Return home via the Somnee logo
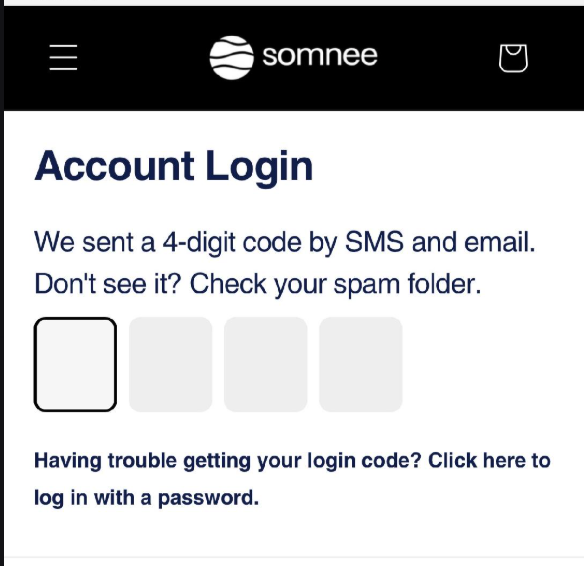Screen dimensions: 584x566 (x=293, y=57)
